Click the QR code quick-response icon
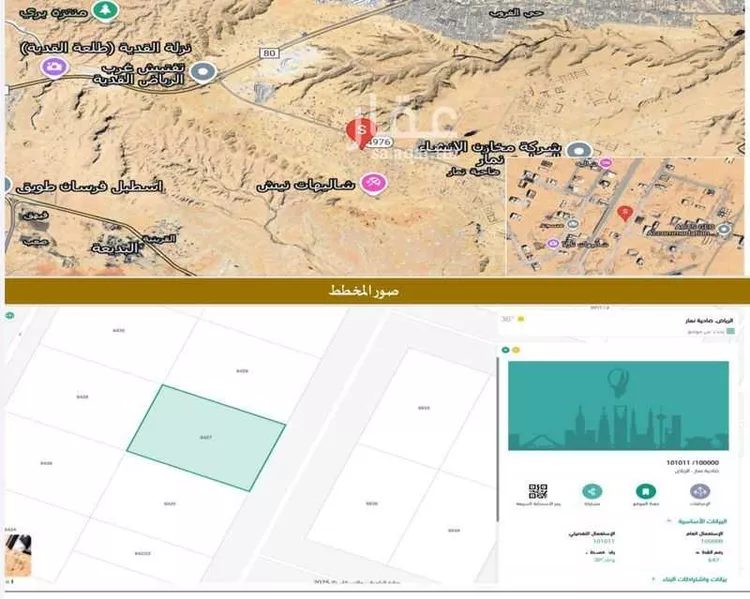The width and height of the screenshot is (750, 599). click(538, 491)
